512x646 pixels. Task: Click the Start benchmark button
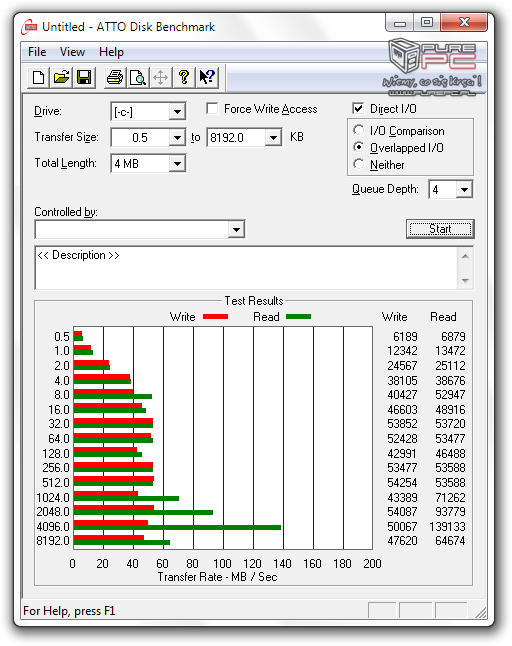coord(440,229)
